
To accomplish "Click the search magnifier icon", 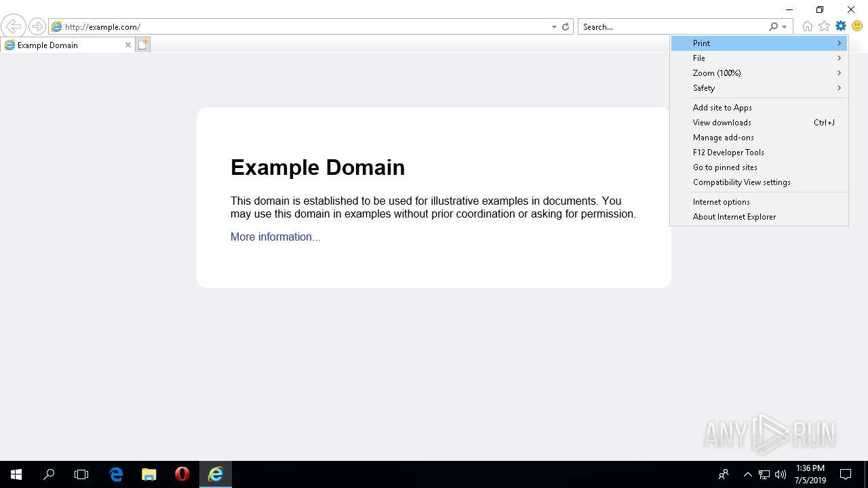I will (774, 26).
